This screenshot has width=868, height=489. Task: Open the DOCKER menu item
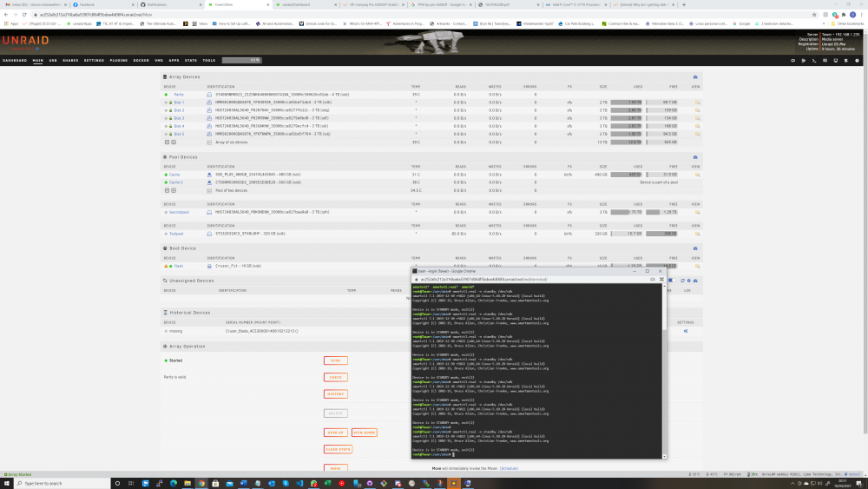pos(141,60)
